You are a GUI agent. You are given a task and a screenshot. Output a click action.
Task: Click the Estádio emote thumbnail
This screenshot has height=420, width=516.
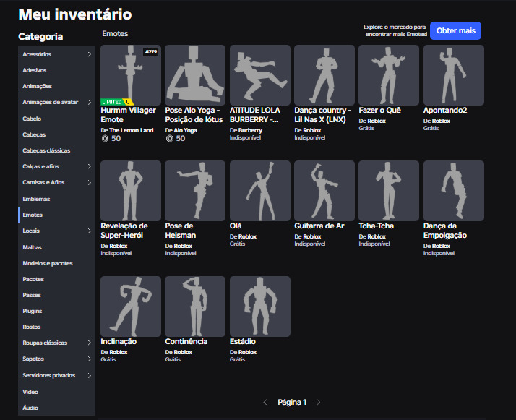(259, 306)
